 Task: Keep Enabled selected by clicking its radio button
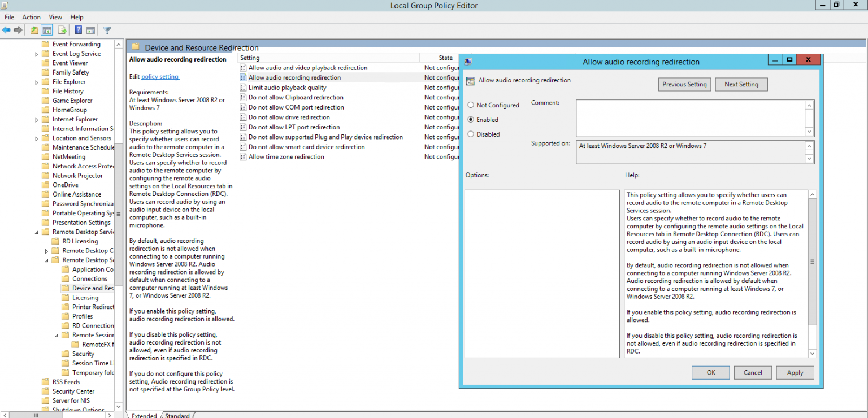[x=470, y=119]
